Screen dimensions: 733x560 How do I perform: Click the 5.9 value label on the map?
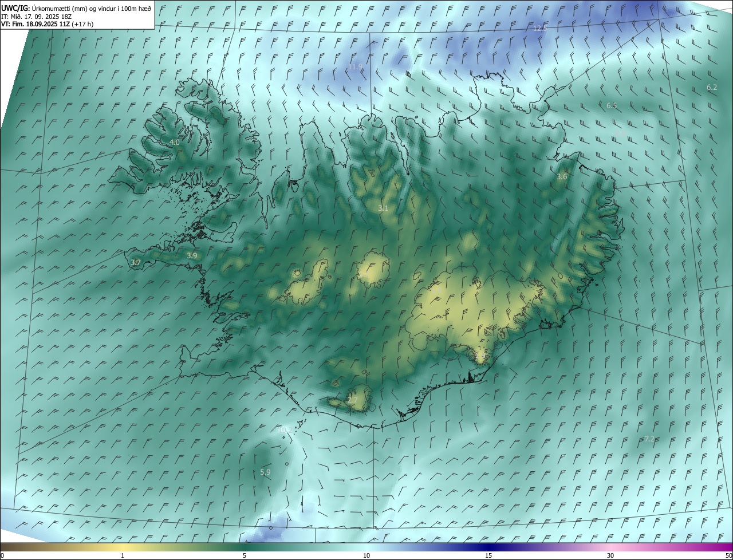(x=265, y=472)
